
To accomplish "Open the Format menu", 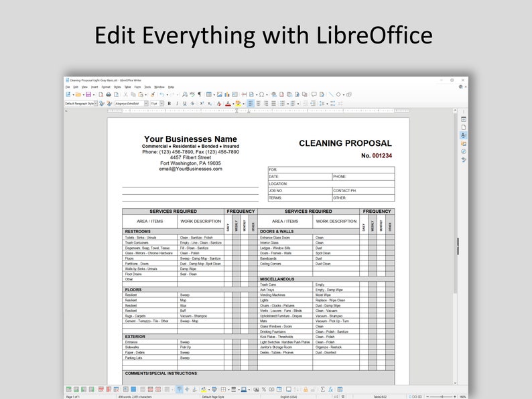I will (x=106, y=87).
